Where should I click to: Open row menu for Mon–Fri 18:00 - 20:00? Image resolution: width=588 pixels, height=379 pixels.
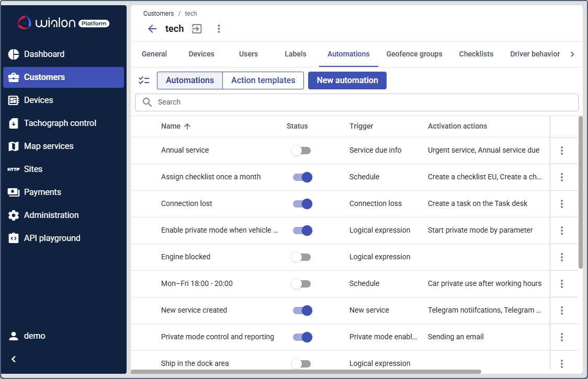pos(562,283)
